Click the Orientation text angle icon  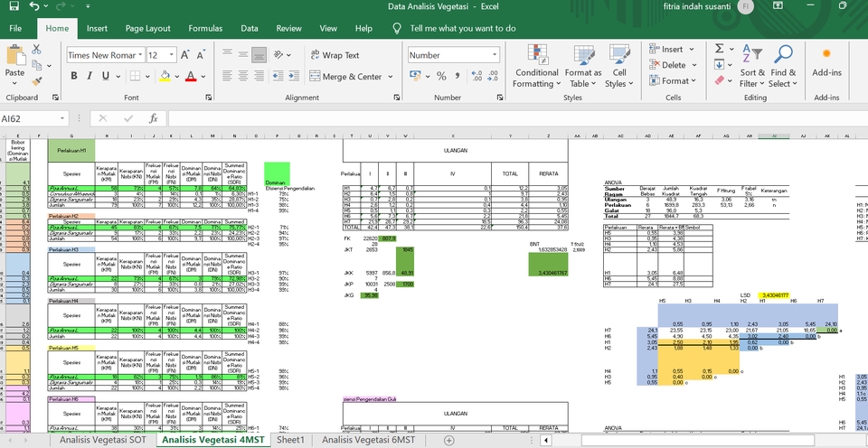click(278, 55)
